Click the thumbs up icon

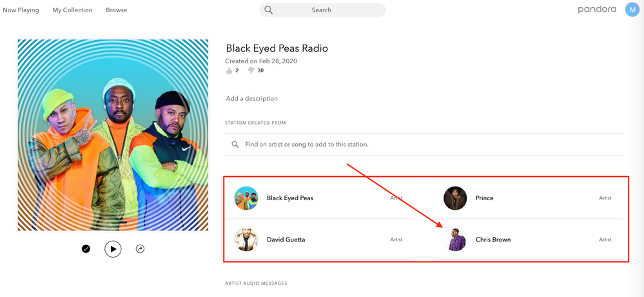(229, 70)
